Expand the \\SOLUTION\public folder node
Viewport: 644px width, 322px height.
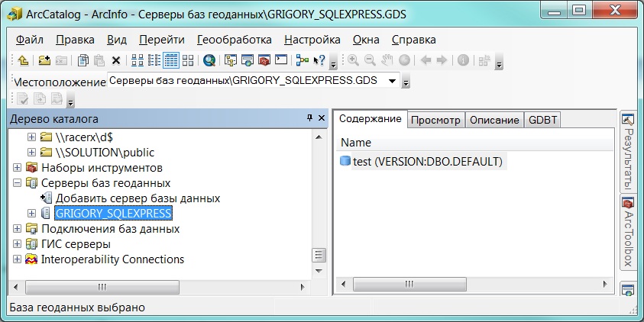[31, 152]
